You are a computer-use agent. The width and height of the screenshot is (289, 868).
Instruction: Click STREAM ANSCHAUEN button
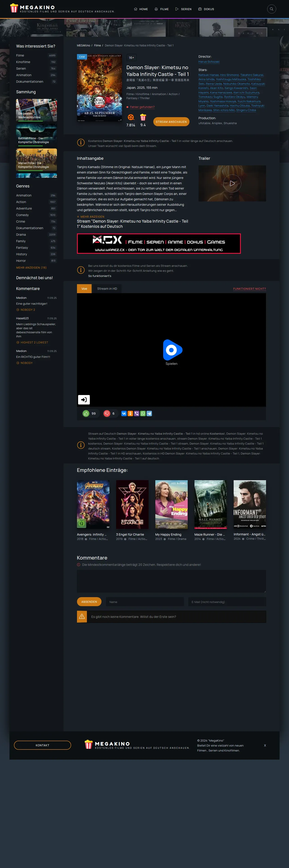(171, 122)
